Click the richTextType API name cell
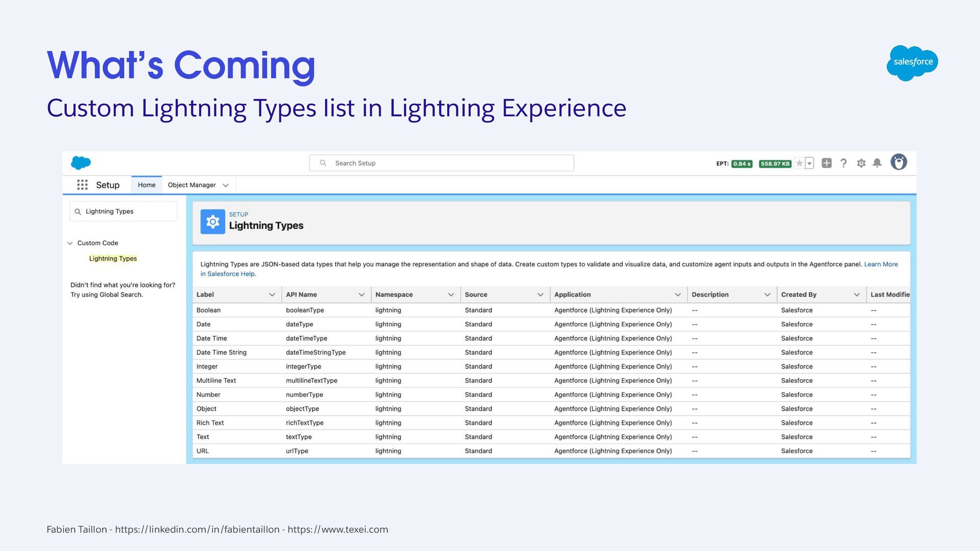The height and width of the screenshot is (551, 980). pyautogui.click(x=305, y=423)
